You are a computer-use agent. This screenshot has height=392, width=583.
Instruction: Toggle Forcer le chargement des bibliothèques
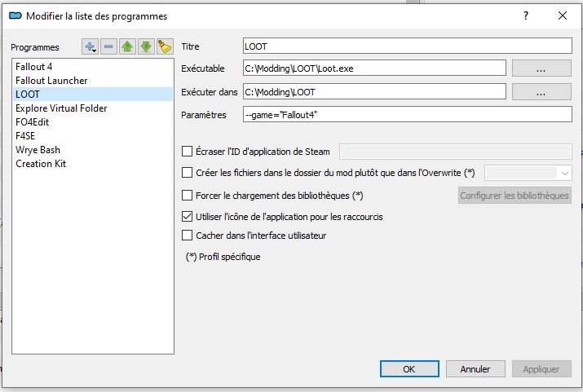click(x=188, y=196)
